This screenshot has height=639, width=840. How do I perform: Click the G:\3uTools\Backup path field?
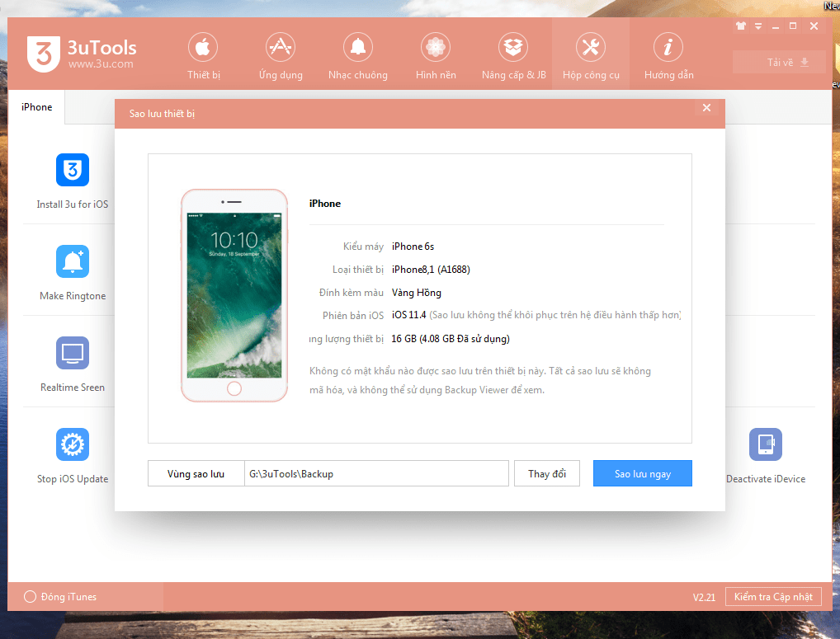(x=376, y=473)
